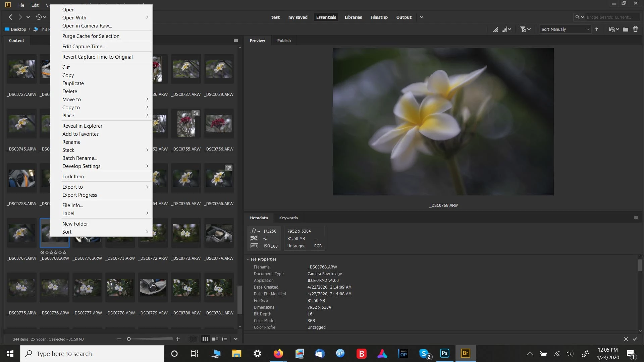Select the Filmstrip workspace

[x=379, y=17]
